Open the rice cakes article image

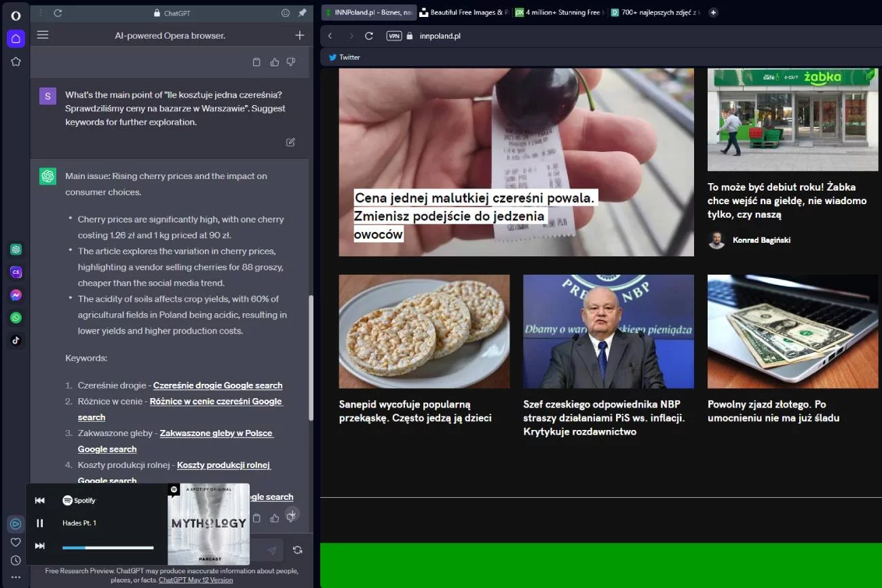coord(424,332)
